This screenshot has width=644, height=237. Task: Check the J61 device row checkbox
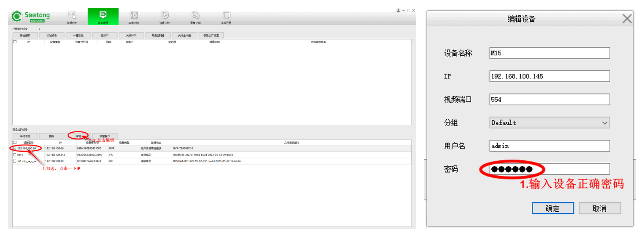(15, 161)
